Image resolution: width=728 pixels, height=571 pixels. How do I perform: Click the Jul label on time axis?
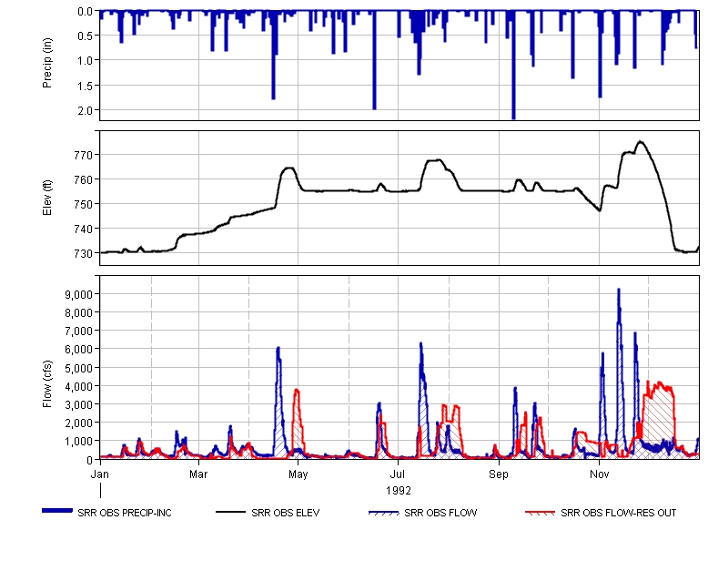click(x=398, y=474)
